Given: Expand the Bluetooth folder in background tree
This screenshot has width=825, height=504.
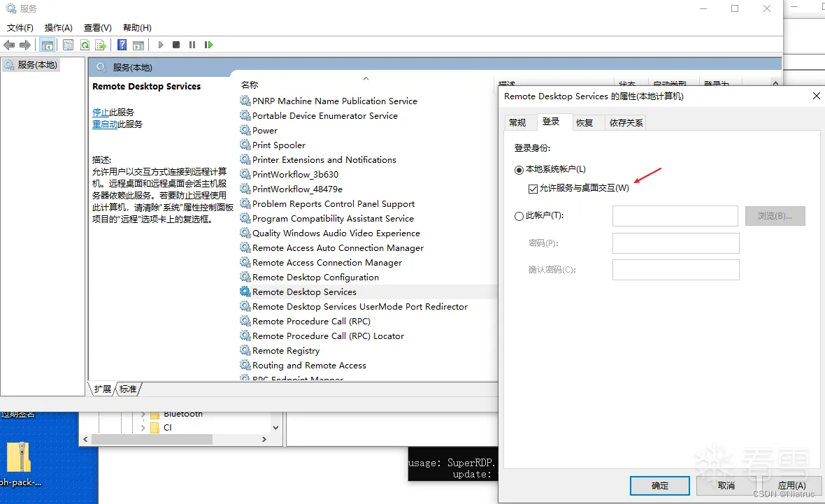Looking at the screenshot, I should point(143,415).
